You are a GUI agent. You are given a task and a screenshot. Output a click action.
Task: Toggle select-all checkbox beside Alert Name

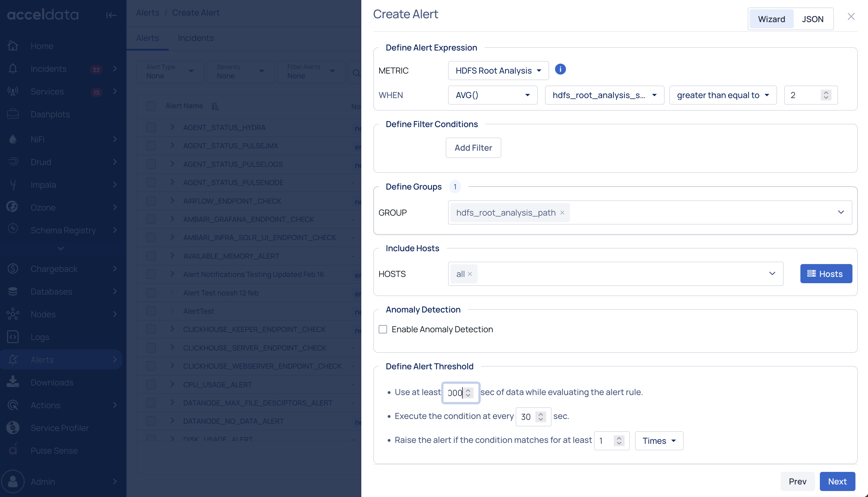click(151, 106)
